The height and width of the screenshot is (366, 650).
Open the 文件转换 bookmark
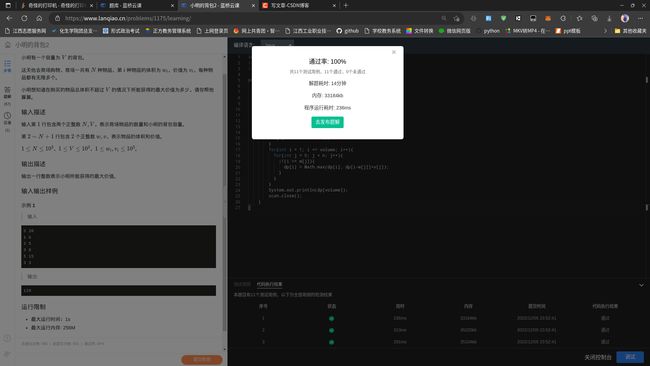(420, 31)
